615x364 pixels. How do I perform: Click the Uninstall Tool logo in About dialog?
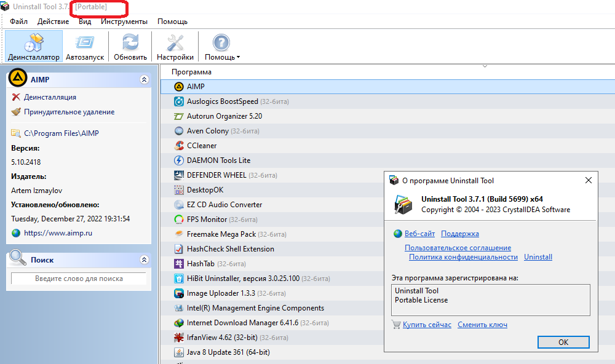403,204
